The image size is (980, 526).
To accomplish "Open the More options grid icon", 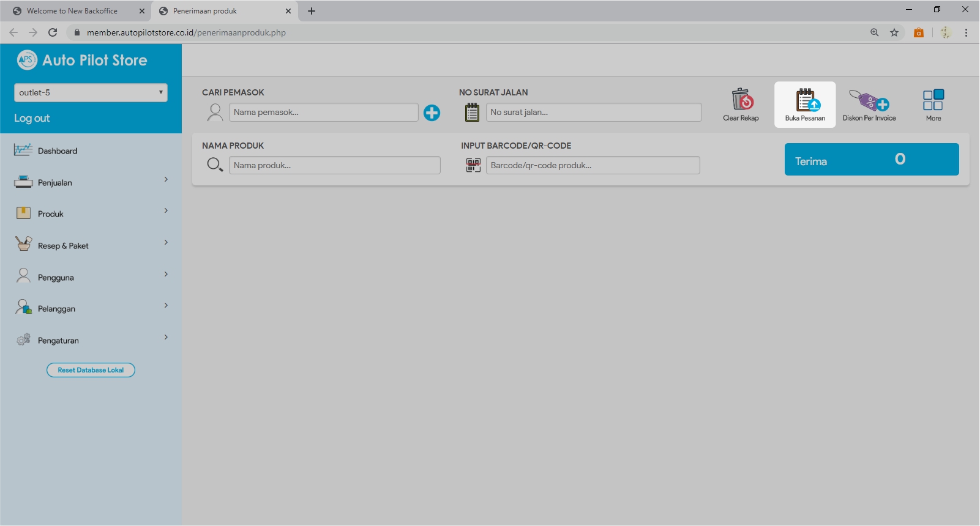I will (x=933, y=100).
